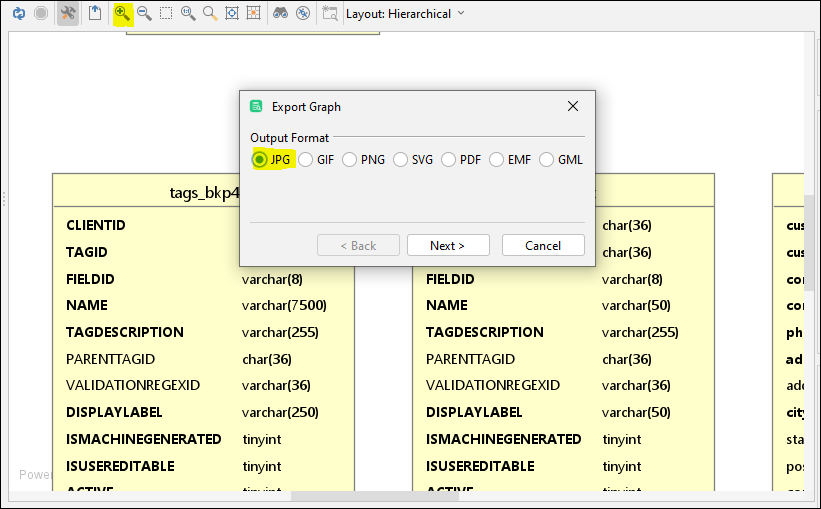Select TAGID column in tags_bkp4 table
This screenshot has height=509, width=821.
pyautogui.click(x=86, y=252)
